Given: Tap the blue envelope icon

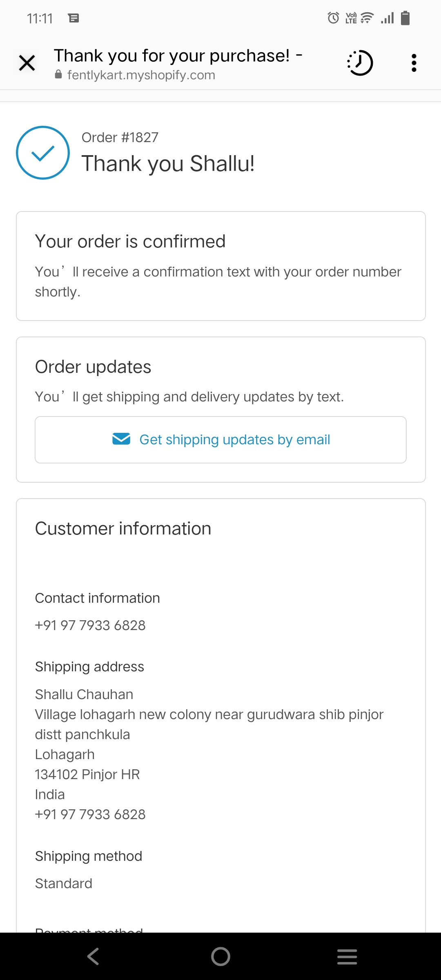Looking at the screenshot, I should coord(121,439).
